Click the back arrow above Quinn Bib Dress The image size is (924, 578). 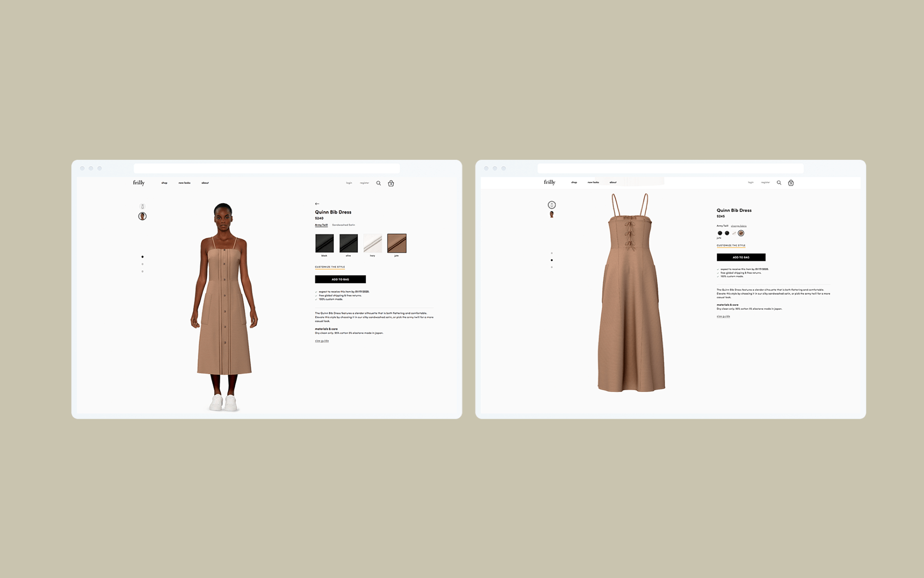[317, 204]
